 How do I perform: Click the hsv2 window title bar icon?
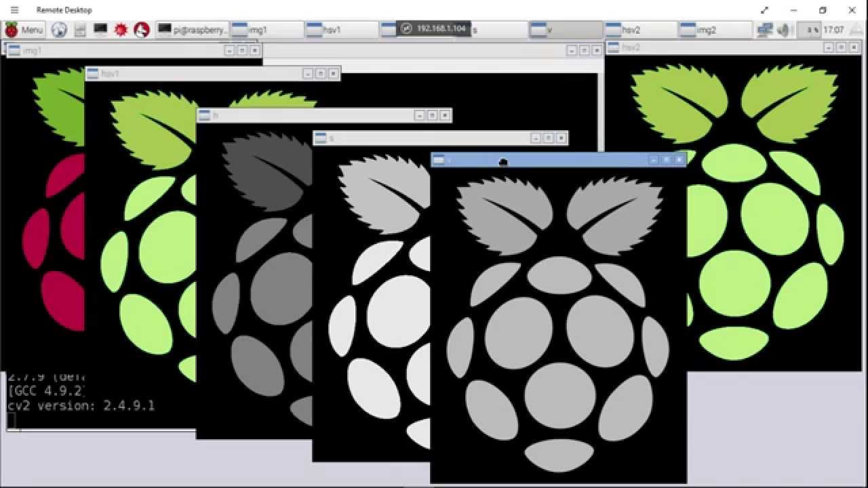pos(613,47)
